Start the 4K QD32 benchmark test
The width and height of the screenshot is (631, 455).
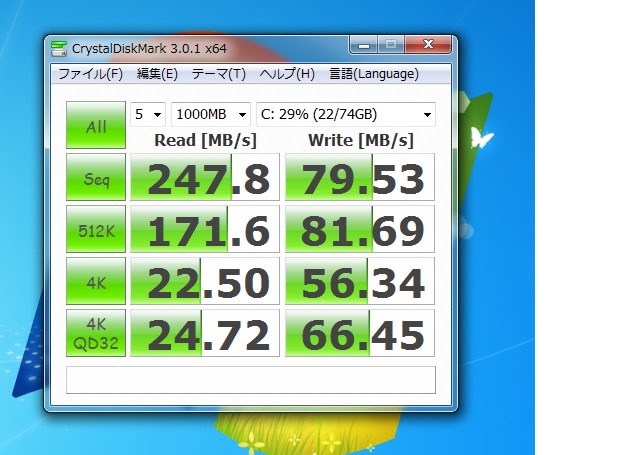(96, 333)
